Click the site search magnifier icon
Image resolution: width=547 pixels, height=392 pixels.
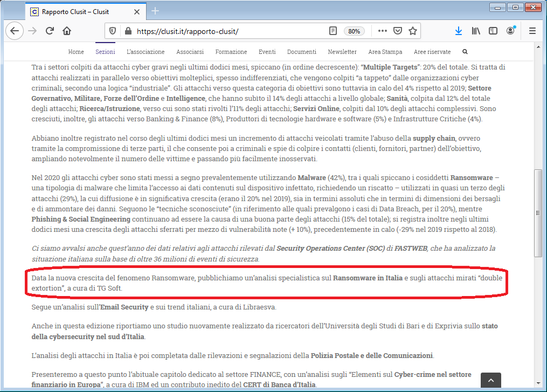pos(465,52)
